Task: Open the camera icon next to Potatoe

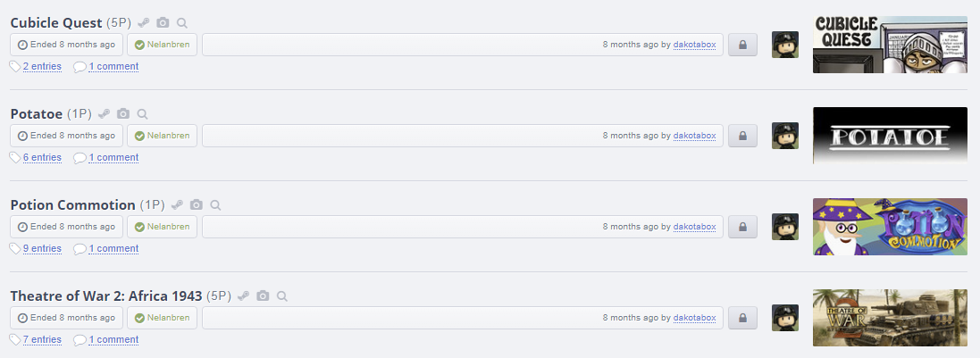Action: point(123,114)
